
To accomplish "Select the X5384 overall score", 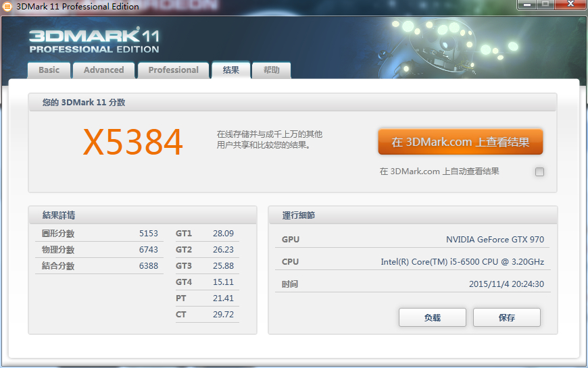I will [132, 142].
